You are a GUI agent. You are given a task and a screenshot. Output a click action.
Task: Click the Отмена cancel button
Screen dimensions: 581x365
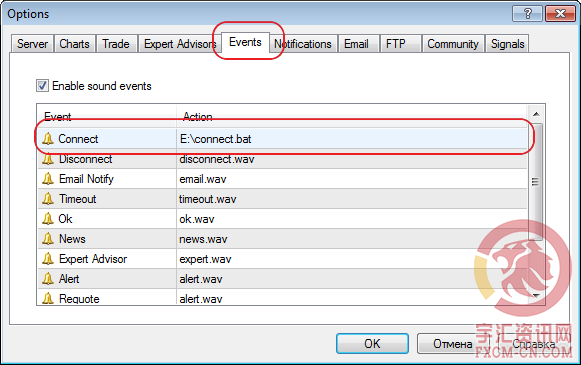click(x=453, y=344)
